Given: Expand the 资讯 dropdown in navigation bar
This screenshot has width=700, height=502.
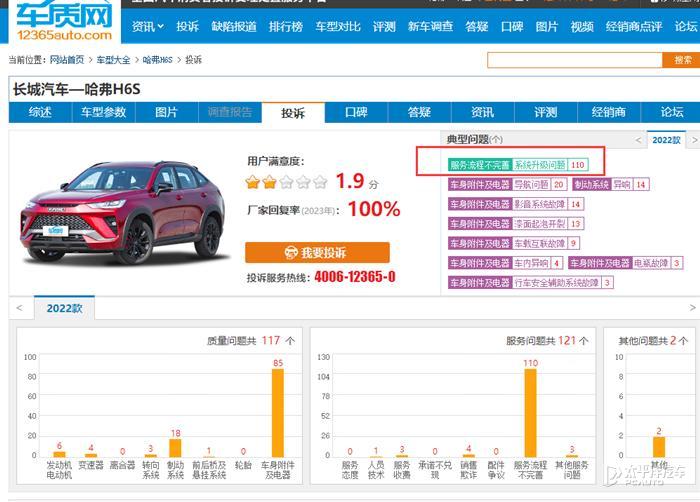Looking at the screenshot, I should [x=147, y=27].
